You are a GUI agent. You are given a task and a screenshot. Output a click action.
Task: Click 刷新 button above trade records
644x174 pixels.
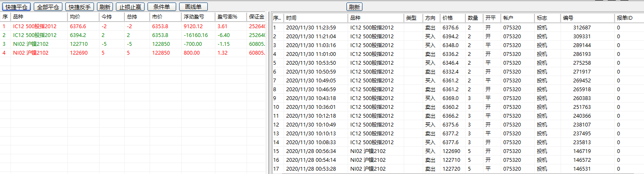tap(354, 7)
